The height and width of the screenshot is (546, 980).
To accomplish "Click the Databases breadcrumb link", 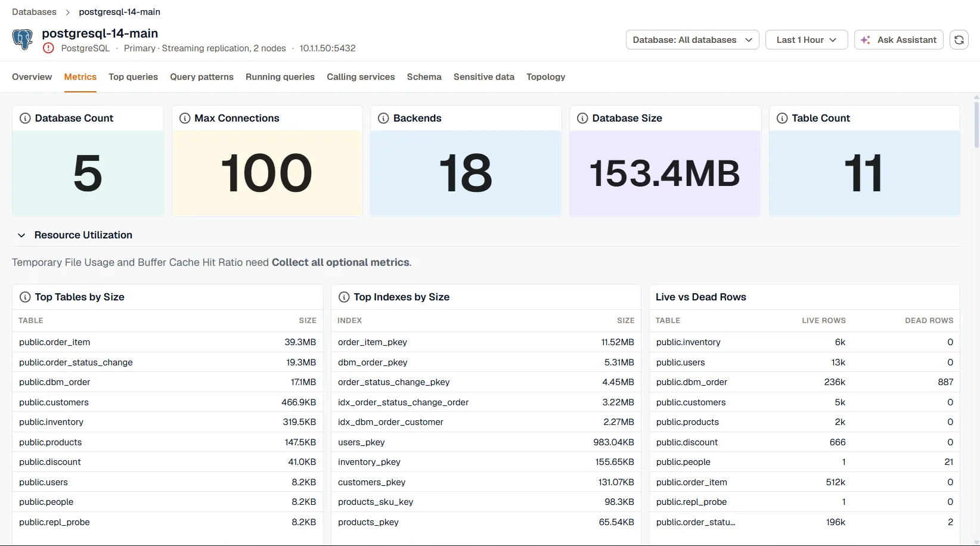I will [34, 12].
